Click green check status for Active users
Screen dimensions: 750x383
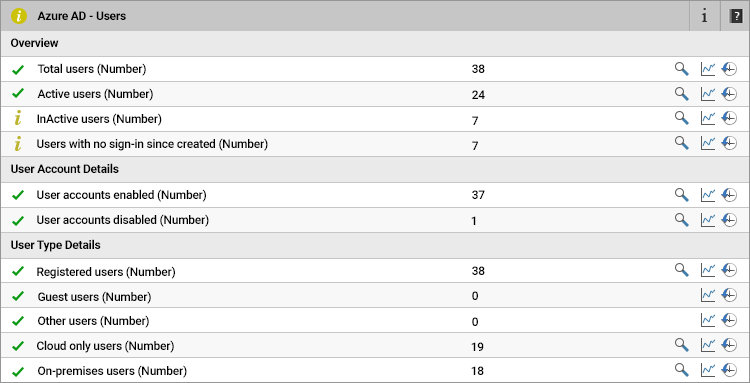pos(18,94)
